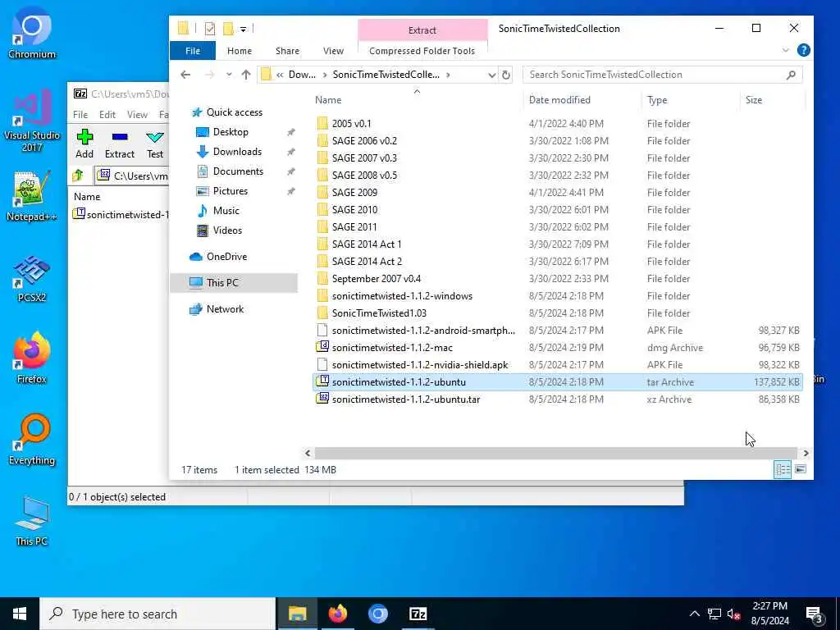Screen dimensions: 840x630
Task: Click taskbar Type here to search box
Action: (157, 614)
